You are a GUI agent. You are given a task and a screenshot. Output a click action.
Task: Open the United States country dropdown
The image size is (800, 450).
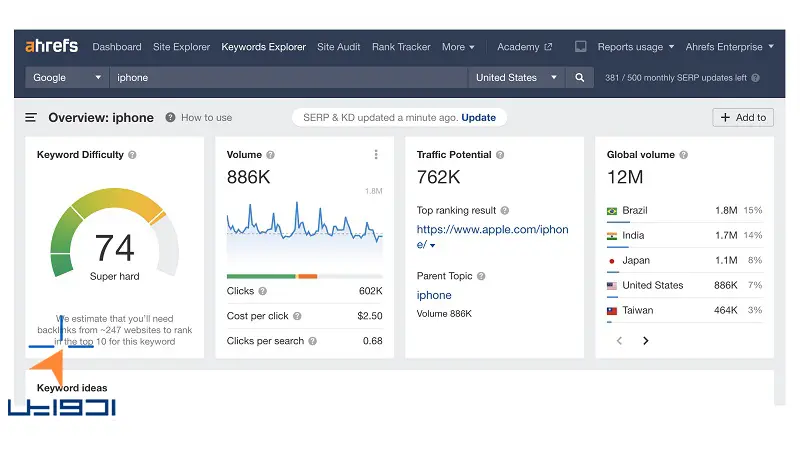(517, 77)
